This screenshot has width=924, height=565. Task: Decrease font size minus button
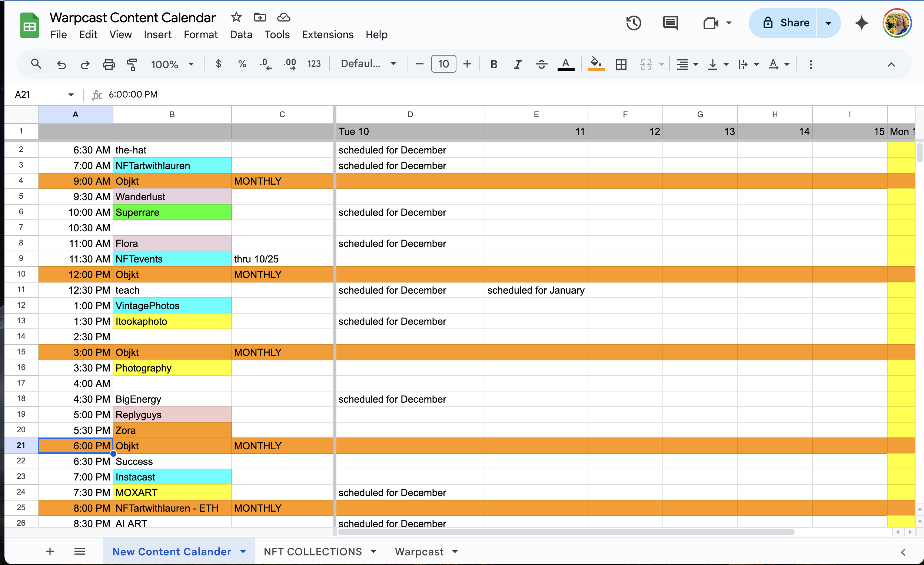pos(420,64)
